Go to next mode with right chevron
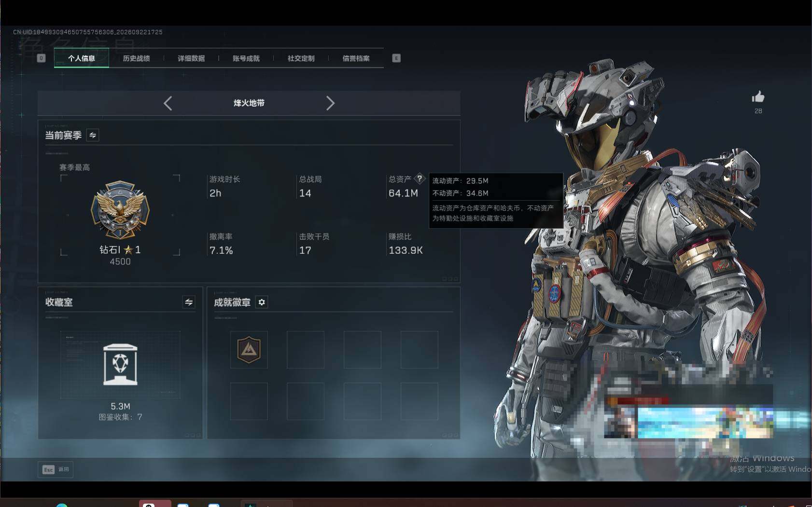This screenshot has height=507, width=812. point(330,103)
